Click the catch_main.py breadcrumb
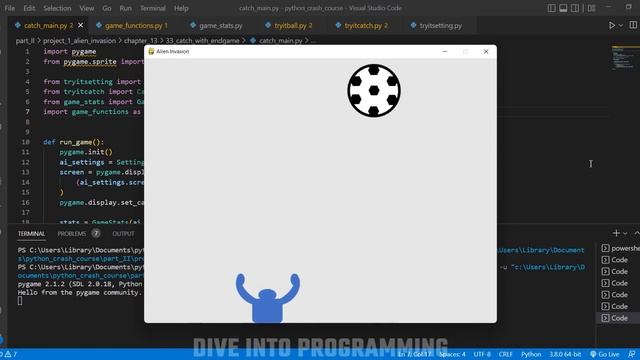Image resolution: width=640 pixels, height=360 pixels. point(280,40)
